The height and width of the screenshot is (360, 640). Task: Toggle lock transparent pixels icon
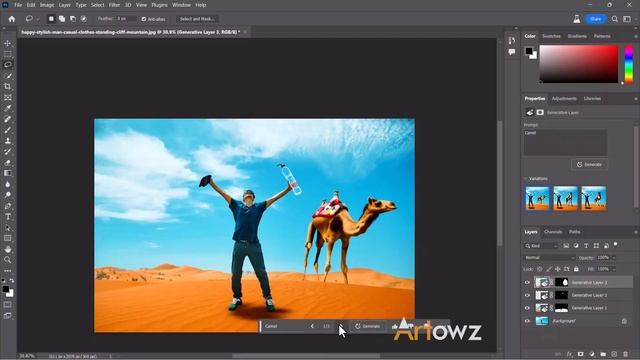[540, 269]
